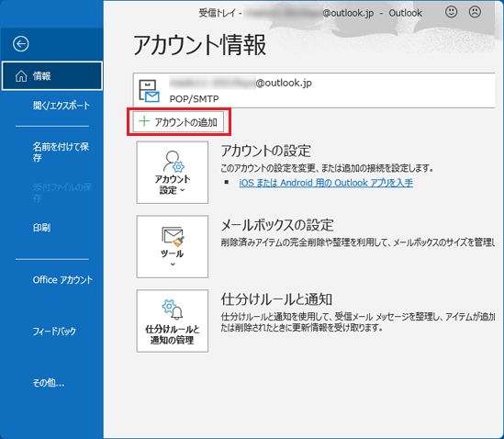The image size is (504, 439).
Task: Click the アカウントの設定 heading
Action: pos(266,151)
